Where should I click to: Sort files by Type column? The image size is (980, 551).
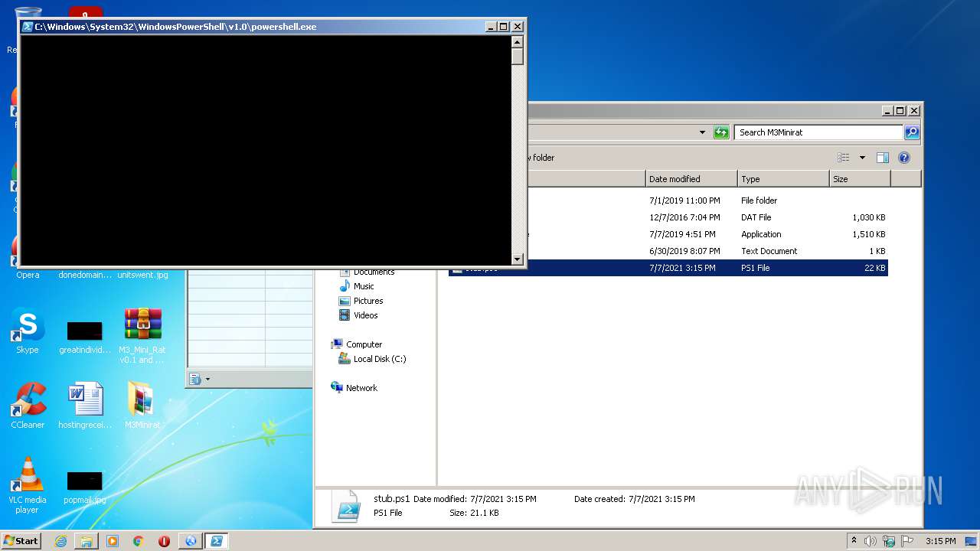(x=783, y=179)
